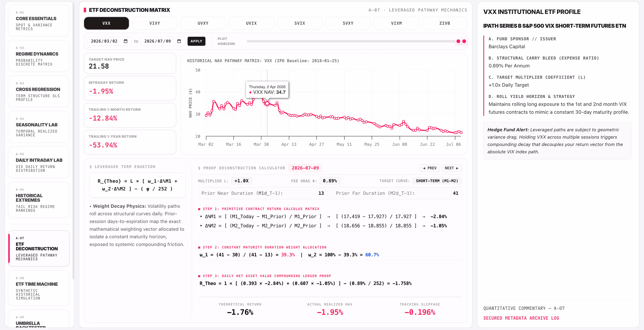The width and height of the screenshot is (644, 330).
Task: Switch to the SVIX ticker tab
Action: [x=300, y=23]
